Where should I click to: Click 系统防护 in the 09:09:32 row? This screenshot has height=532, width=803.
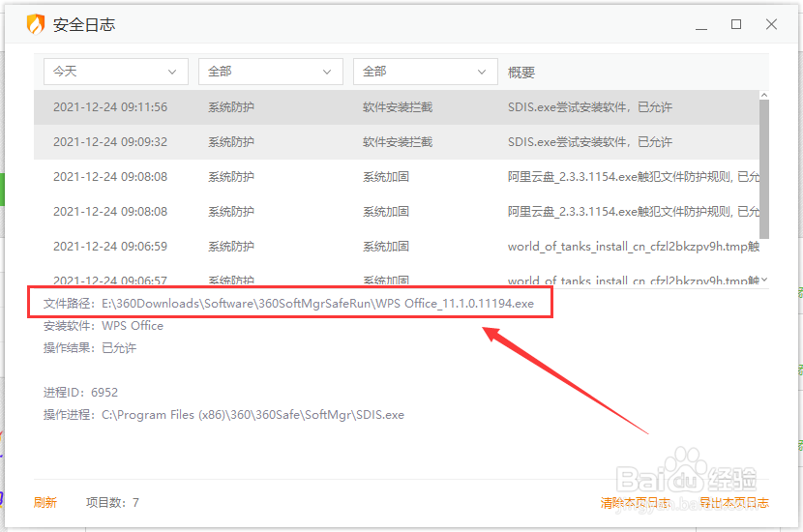pos(231,142)
